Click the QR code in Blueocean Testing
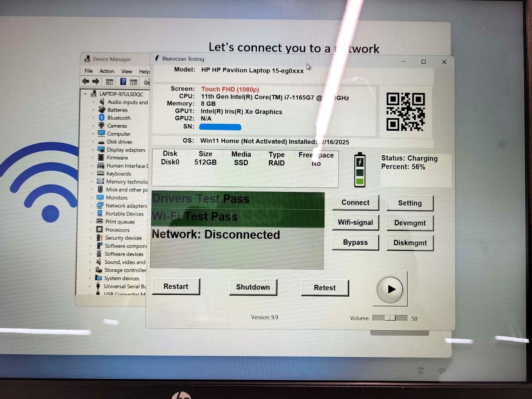Viewport: 532px width, 399px height. 405,112
